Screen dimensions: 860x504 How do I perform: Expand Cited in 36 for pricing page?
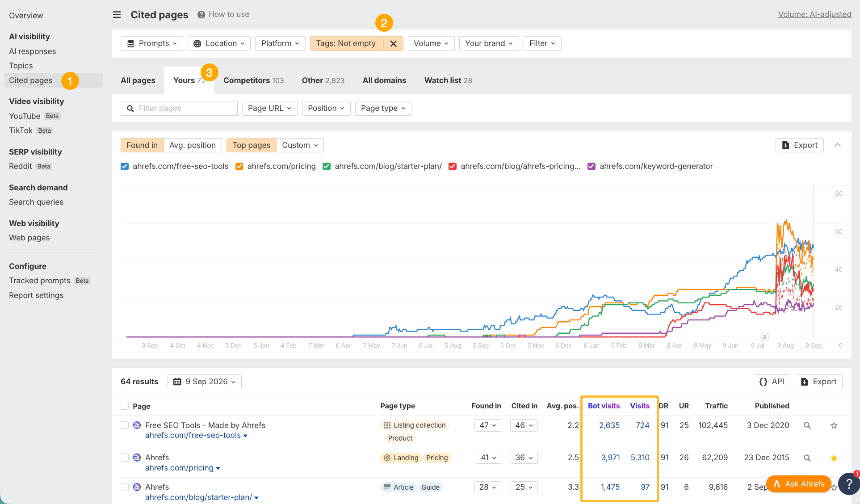point(524,458)
